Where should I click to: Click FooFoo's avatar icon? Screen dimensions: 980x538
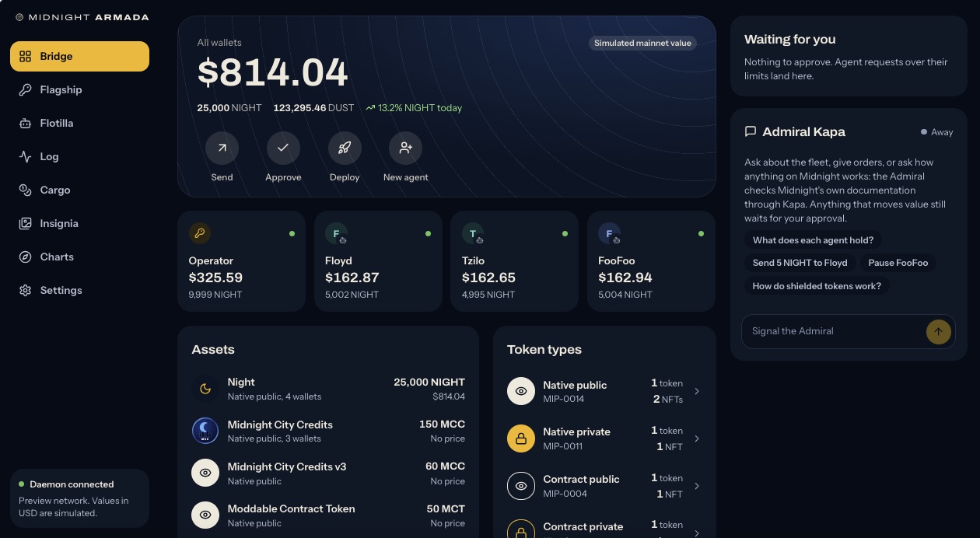coord(609,233)
